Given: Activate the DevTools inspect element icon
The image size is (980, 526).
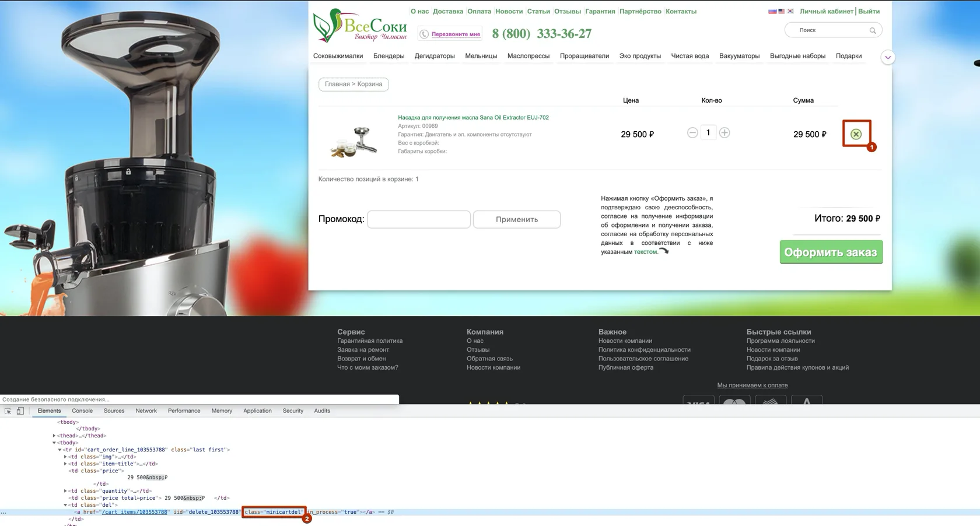Looking at the screenshot, I should click(x=8, y=411).
